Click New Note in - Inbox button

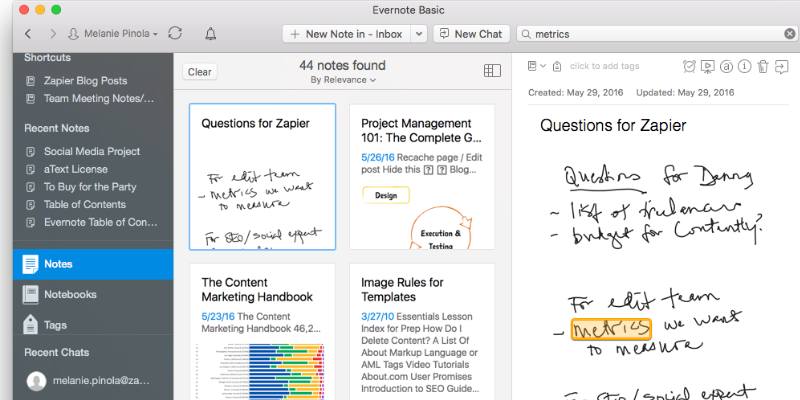[x=346, y=34]
